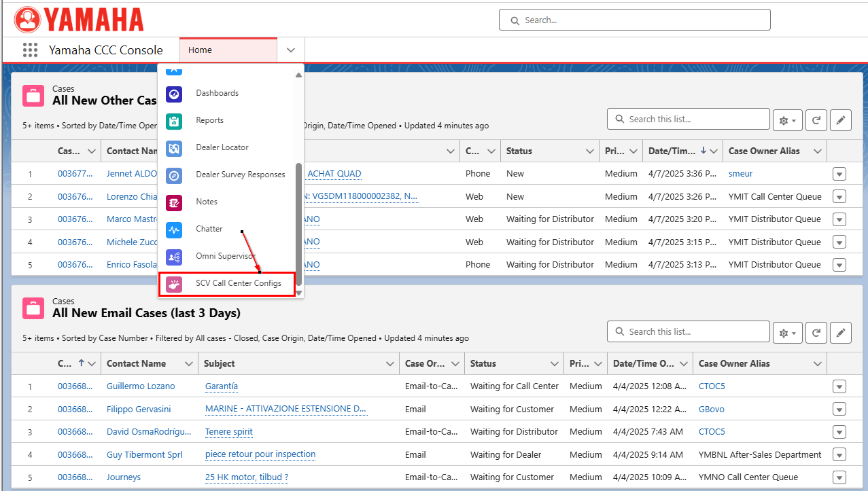Open Dealer Locator menu item
The width and height of the screenshot is (868, 491).
222,147
